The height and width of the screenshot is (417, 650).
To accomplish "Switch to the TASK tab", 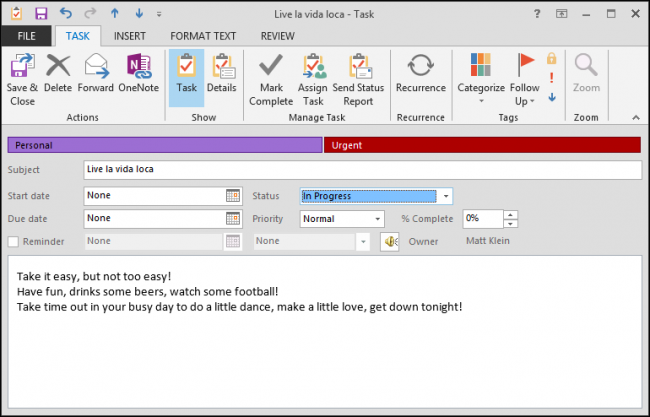I will tap(78, 36).
